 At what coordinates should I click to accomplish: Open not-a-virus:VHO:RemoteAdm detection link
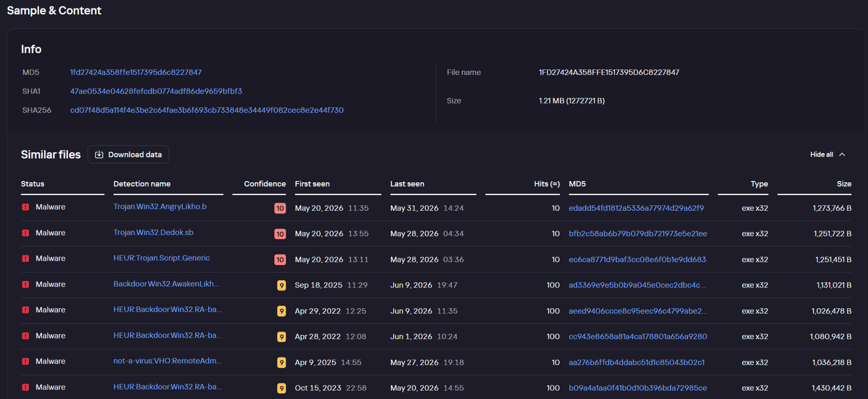[x=167, y=361]
